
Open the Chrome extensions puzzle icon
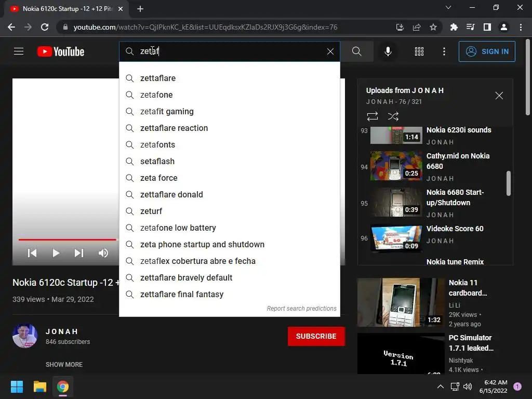454,27
